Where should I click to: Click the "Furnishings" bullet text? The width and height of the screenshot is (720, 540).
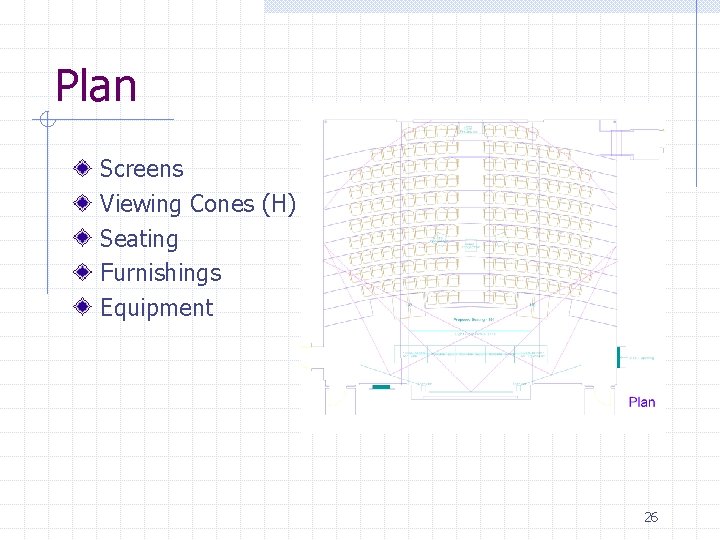161,273
